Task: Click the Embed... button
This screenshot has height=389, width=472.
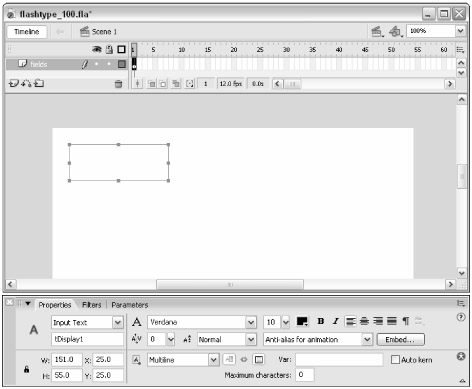Action: [400, 340]
